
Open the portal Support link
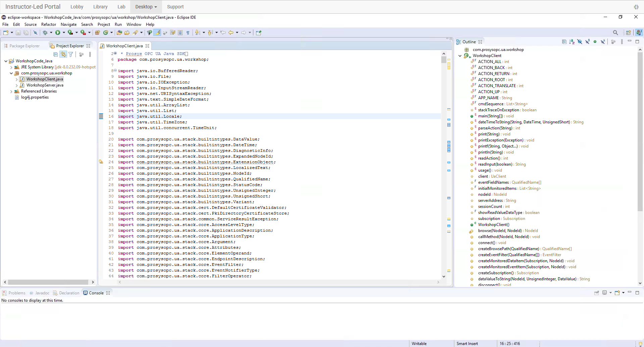175,7
